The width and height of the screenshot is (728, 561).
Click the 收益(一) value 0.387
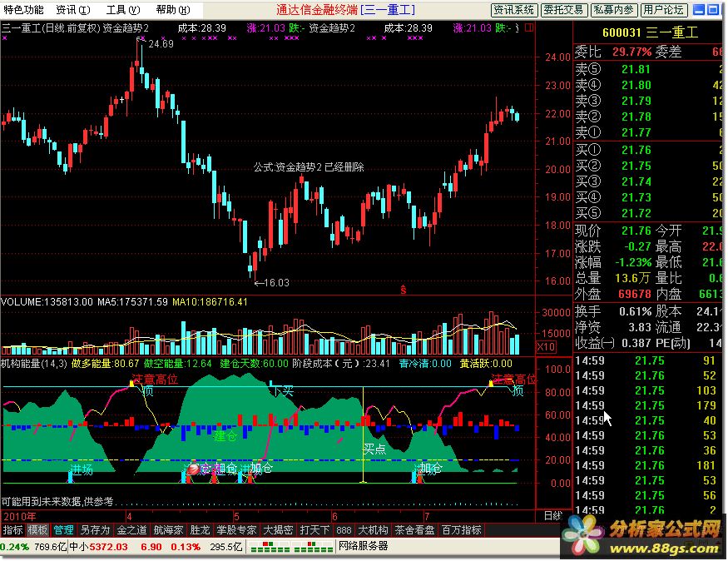click(636, 343)
